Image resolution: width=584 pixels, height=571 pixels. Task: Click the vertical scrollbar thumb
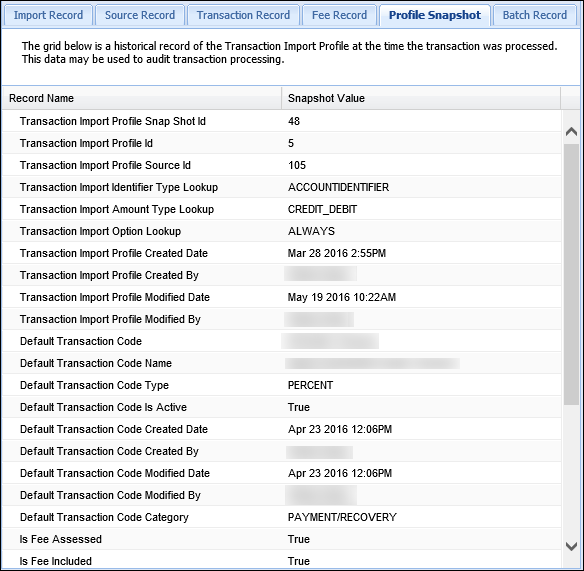[571, 274]
